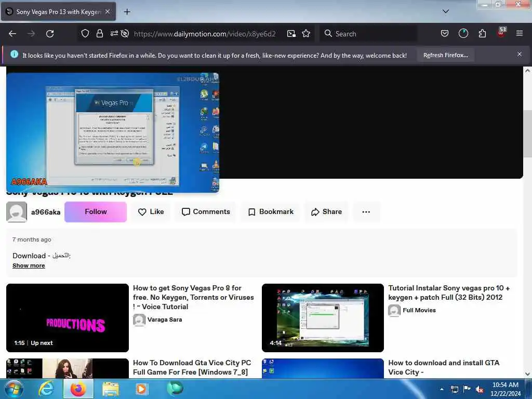Click the page vertical scrollbar thumb

(527, 134)
